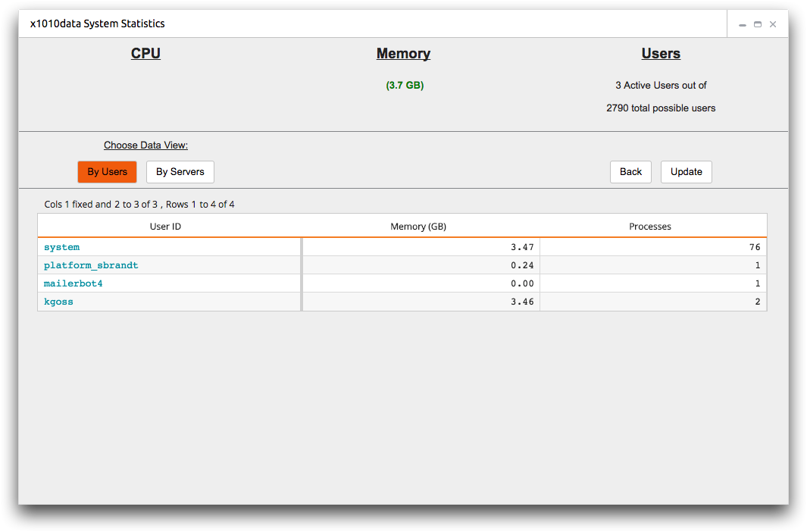Select the User ID column header

pos(165,227)
